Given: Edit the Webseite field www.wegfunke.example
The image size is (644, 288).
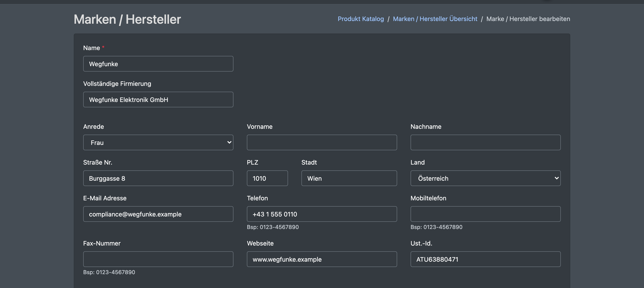Looking at the screenshot, I should point(322,259).
